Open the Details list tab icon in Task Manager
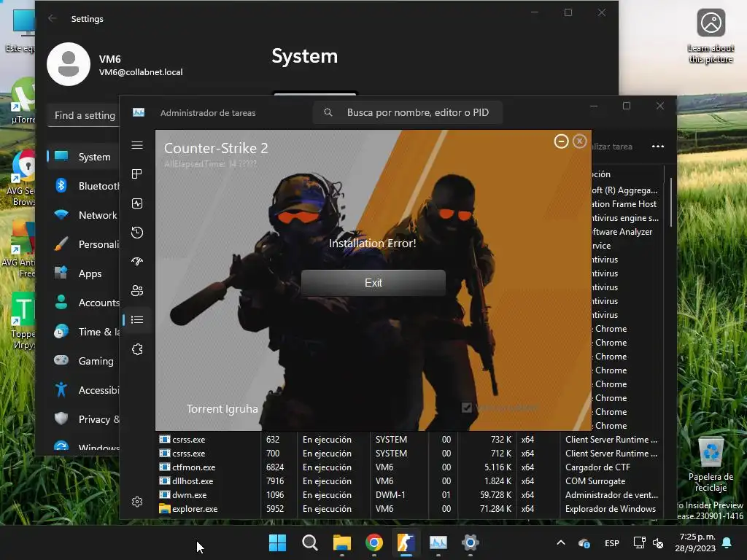This screenshot has height=560, width=747. pyautogui.click(x=137, y=320)
